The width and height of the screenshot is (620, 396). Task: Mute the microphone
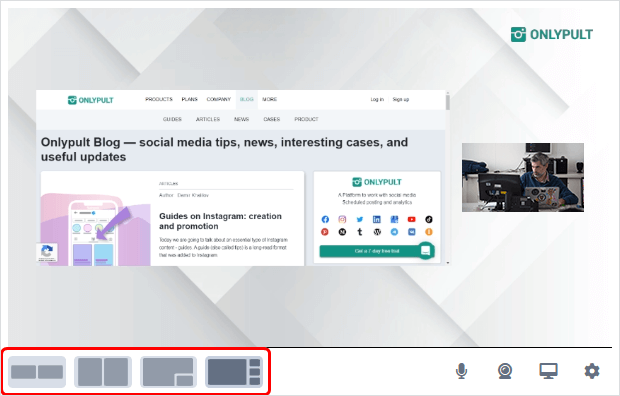(461, 371)
